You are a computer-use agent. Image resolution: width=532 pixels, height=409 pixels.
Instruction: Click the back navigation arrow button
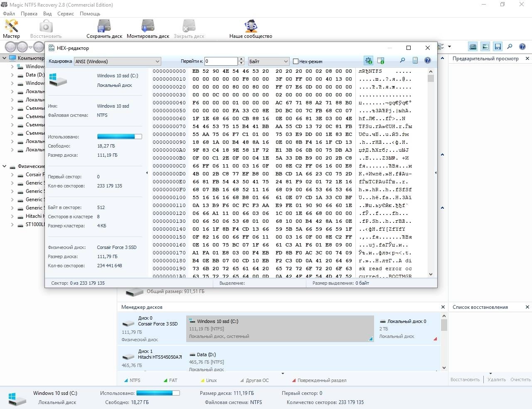11,47
